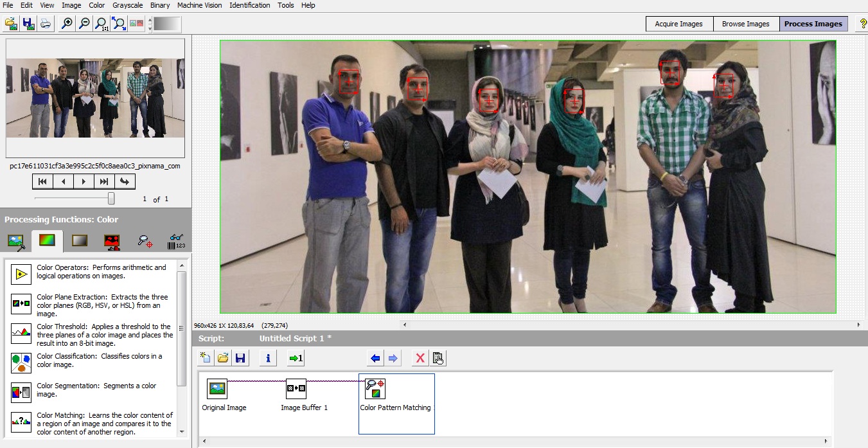Switch to Acquire Images mode

[678, 24]
